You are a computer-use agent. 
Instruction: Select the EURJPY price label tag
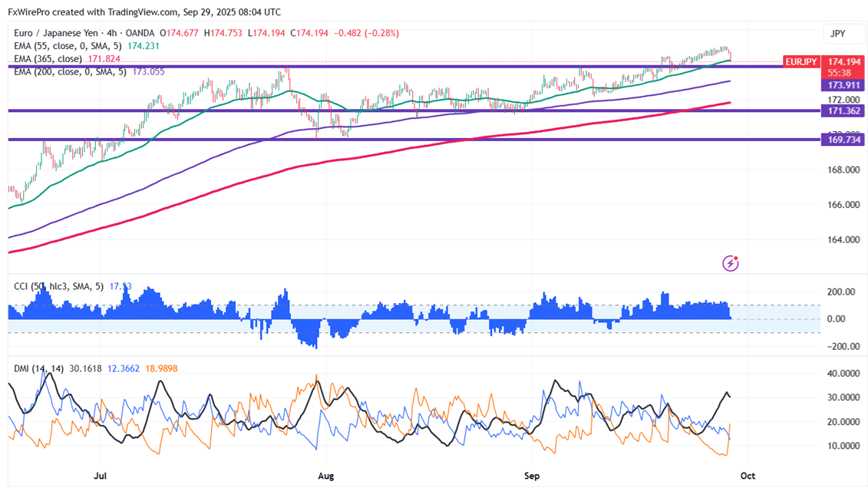point(801,62)
